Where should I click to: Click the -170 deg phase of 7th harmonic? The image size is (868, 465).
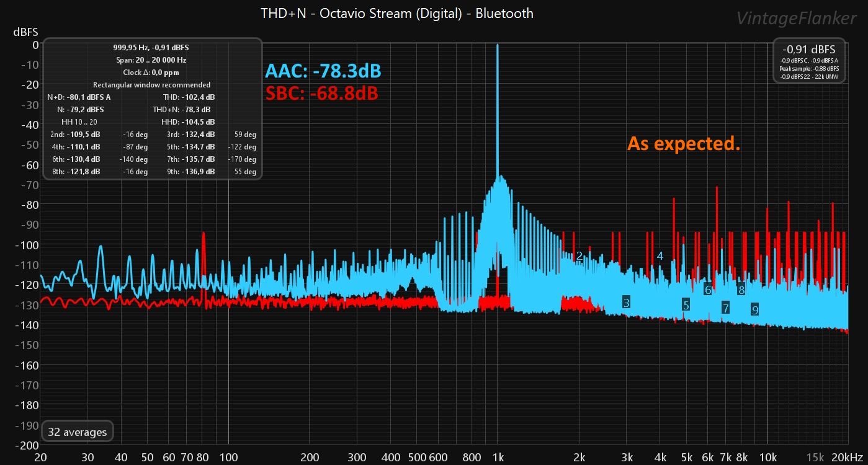click(241, 159)
